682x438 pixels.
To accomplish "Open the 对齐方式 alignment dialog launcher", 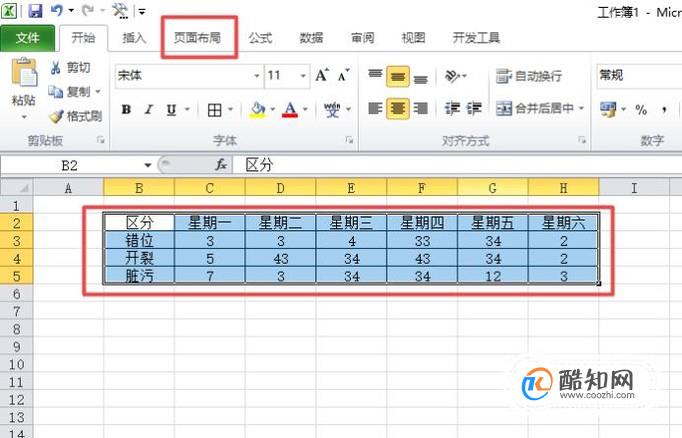I will (x=582, y=140).
